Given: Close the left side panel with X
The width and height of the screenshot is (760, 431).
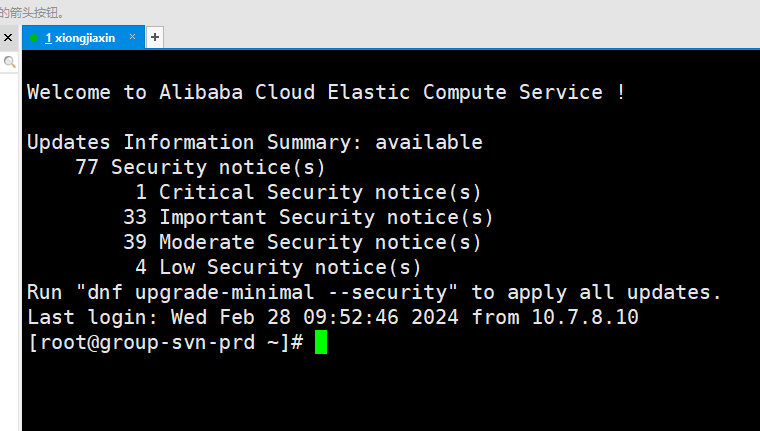Looking at the screenshot, I should pyautogui.click(x=8, y=37).
